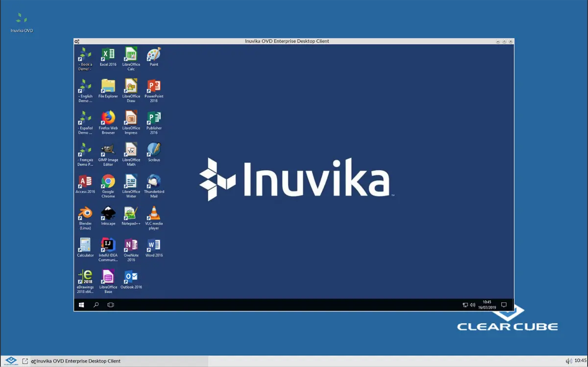The image size is (588, 367).
Task: Open the Windows Start menu
Action: click(81, 305)
